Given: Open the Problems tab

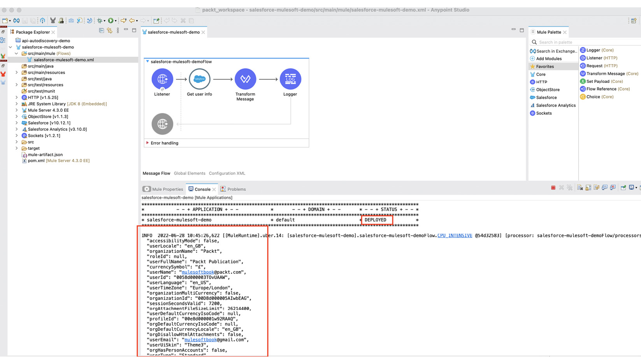Looking at the screenshot, I should (233, 189).
